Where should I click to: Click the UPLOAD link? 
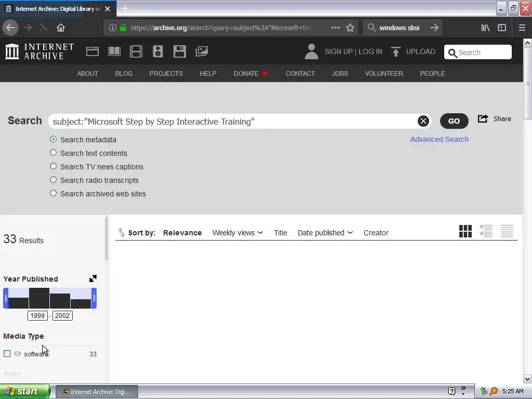click(420, 51)
